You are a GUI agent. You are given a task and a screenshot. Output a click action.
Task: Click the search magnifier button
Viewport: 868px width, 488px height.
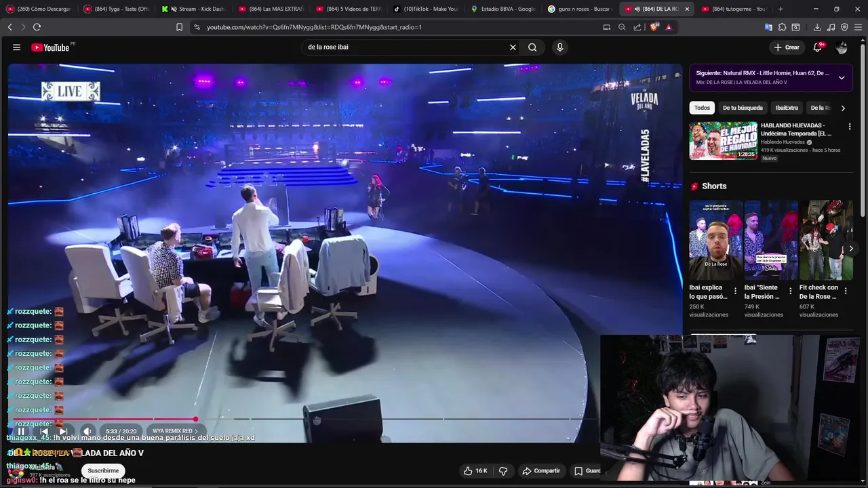pos(532,47)
